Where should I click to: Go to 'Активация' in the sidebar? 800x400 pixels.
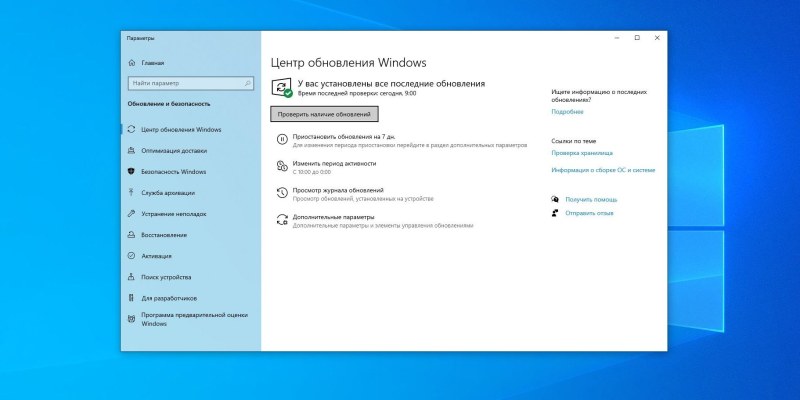157,255
